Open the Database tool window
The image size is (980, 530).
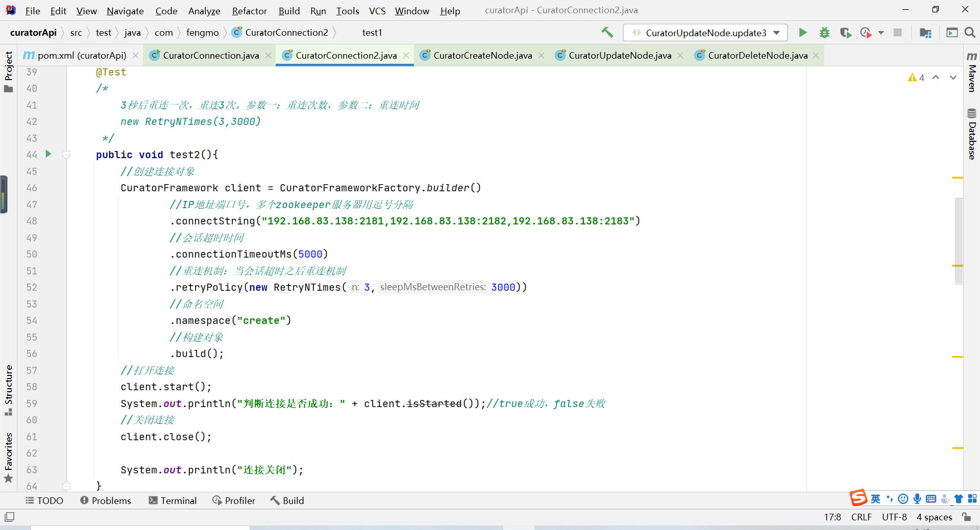point(972,134)
